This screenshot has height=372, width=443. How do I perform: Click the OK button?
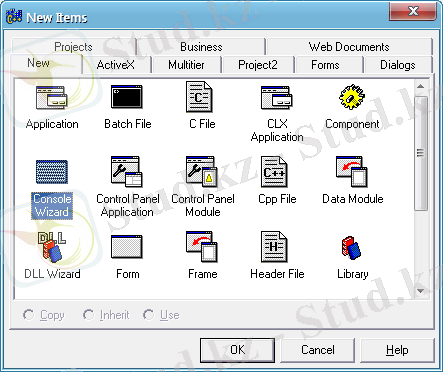[237, 350]
